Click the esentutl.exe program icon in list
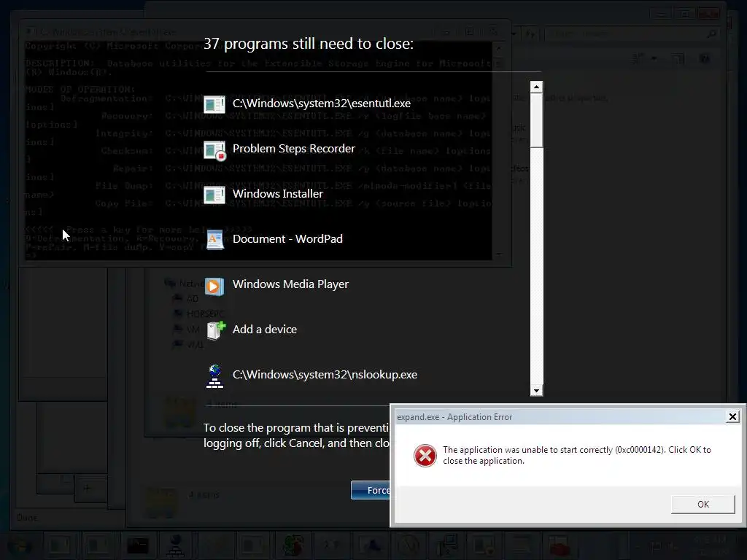Viewport: 747px width, 560px height. click(x=214, y=104)
